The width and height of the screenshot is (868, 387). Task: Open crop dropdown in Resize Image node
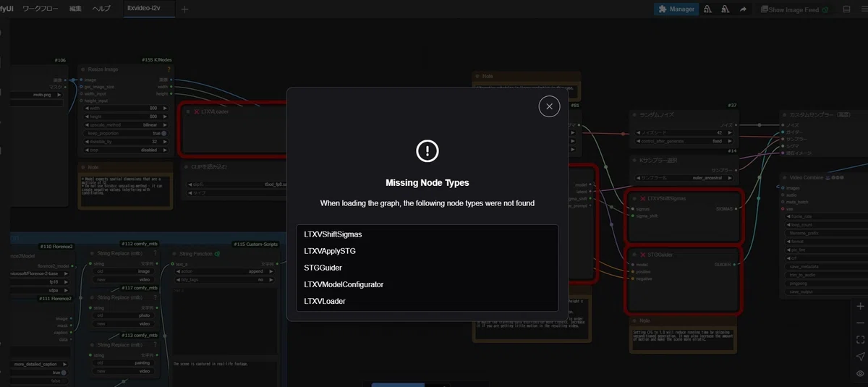(x=126, y=150)
